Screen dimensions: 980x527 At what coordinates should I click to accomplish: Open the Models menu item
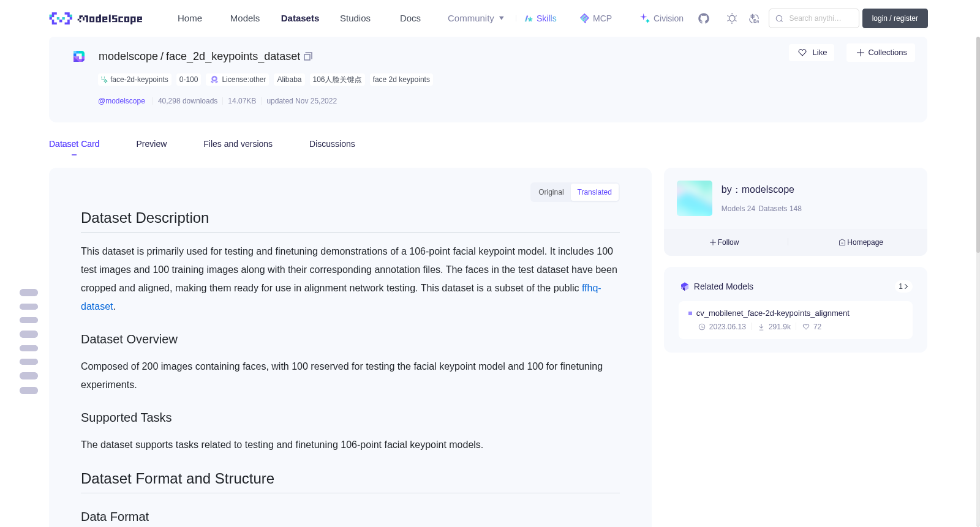pyautogui.click(x=245, y=18)
